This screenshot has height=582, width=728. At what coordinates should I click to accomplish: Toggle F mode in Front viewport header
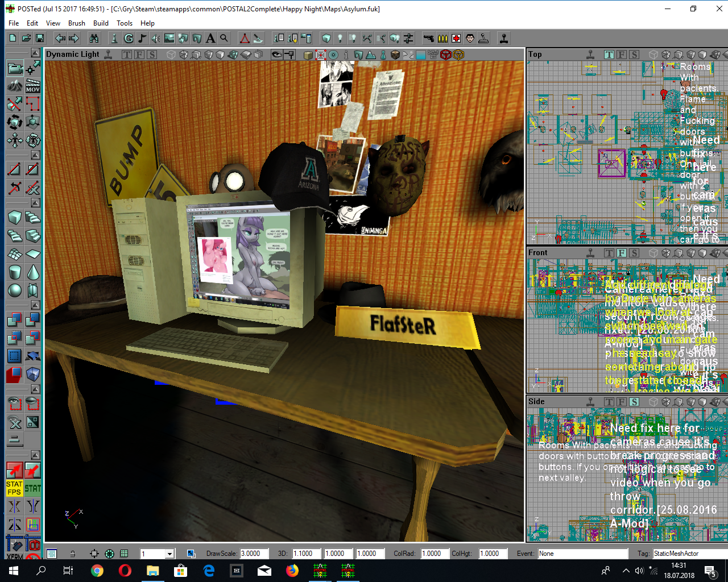622,253
